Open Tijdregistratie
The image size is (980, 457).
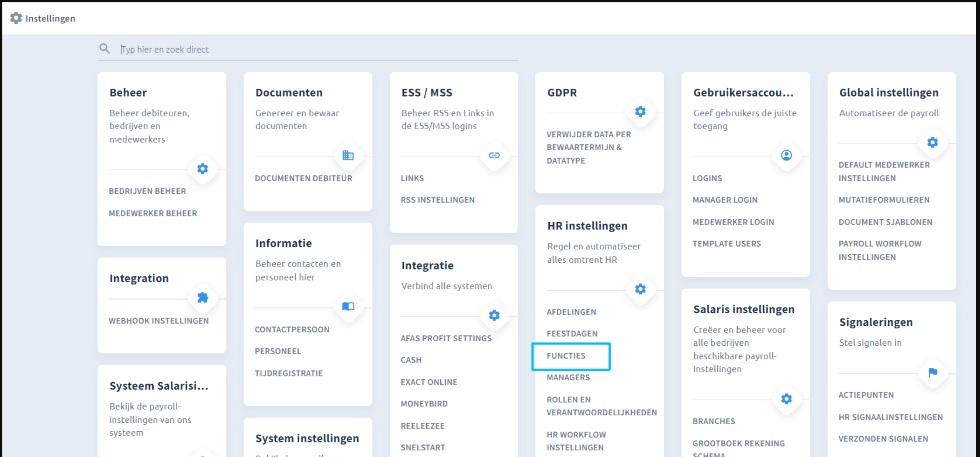pyautogui.click(x=289, y=373)
